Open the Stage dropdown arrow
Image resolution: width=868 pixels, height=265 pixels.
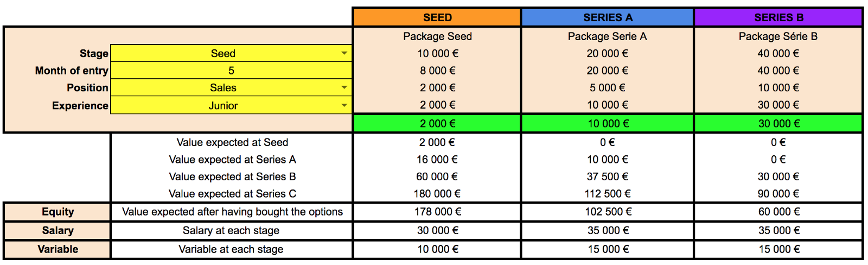click(x=344, y=53)
